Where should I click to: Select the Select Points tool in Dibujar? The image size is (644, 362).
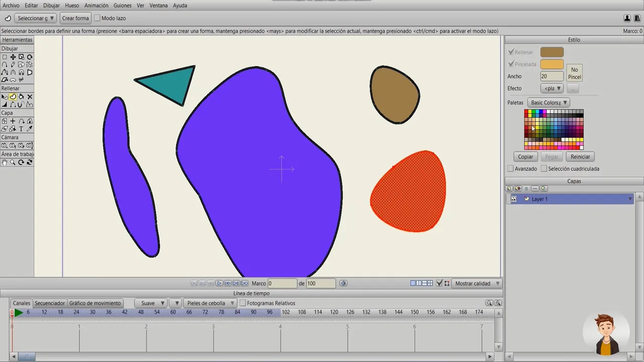(x=5, y=57)
